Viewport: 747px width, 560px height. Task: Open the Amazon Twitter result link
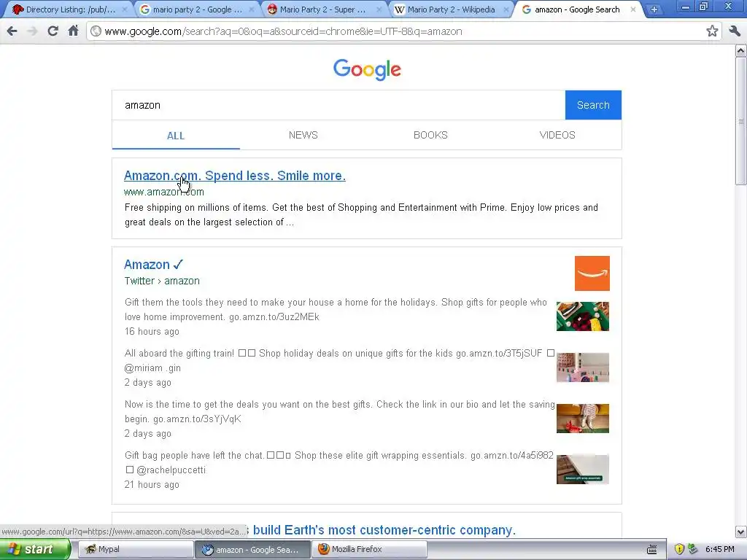point(153,265)
